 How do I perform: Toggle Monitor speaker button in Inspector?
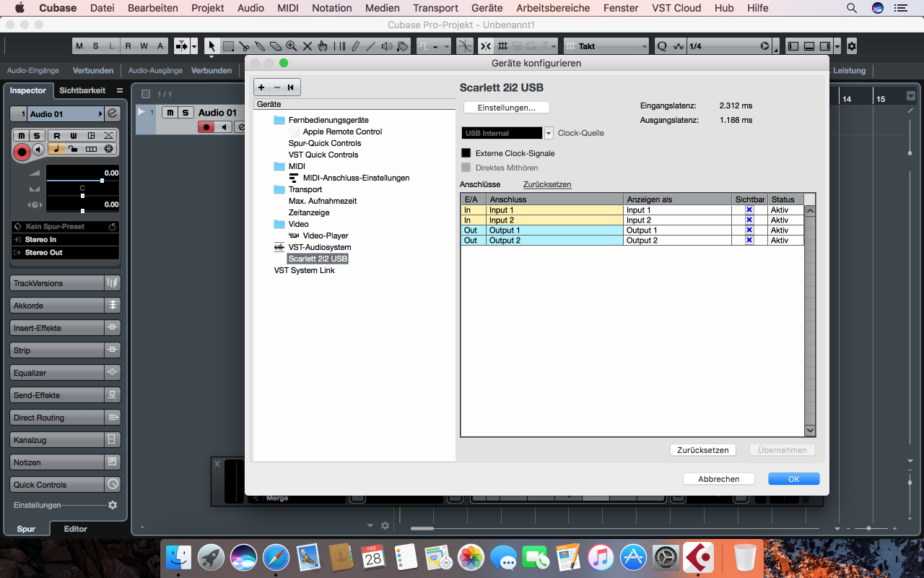tap(39, 150)
